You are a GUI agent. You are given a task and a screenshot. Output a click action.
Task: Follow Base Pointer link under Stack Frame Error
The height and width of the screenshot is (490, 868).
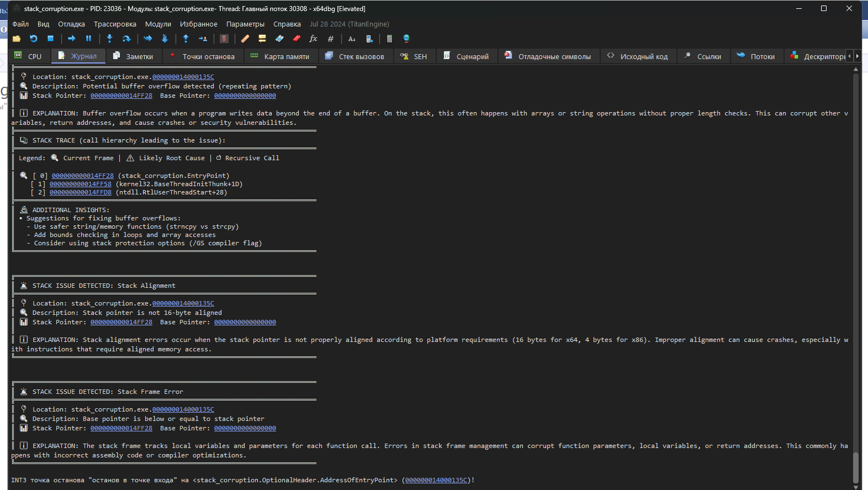[x=245, y=428]
